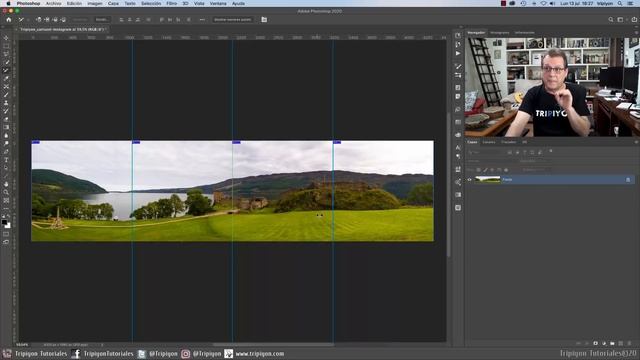Click the Home icon in options bar
Image resolution: width=640 pixels, height=360 pixels.
click(x=9, y=20)
